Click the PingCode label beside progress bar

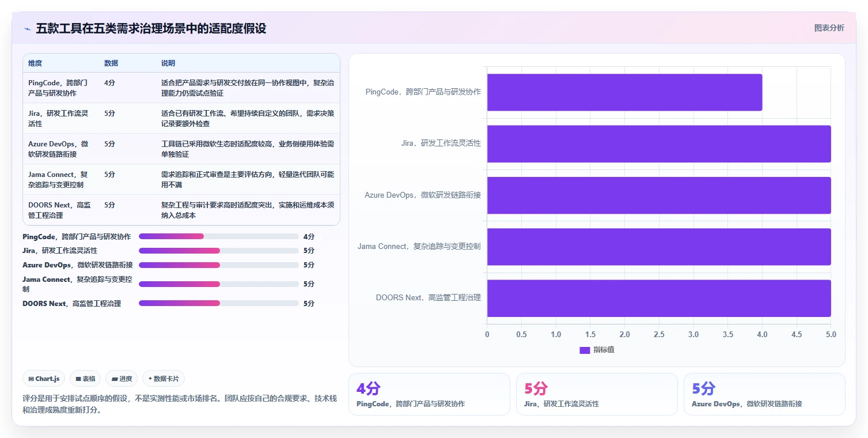(x=77, y=236)
